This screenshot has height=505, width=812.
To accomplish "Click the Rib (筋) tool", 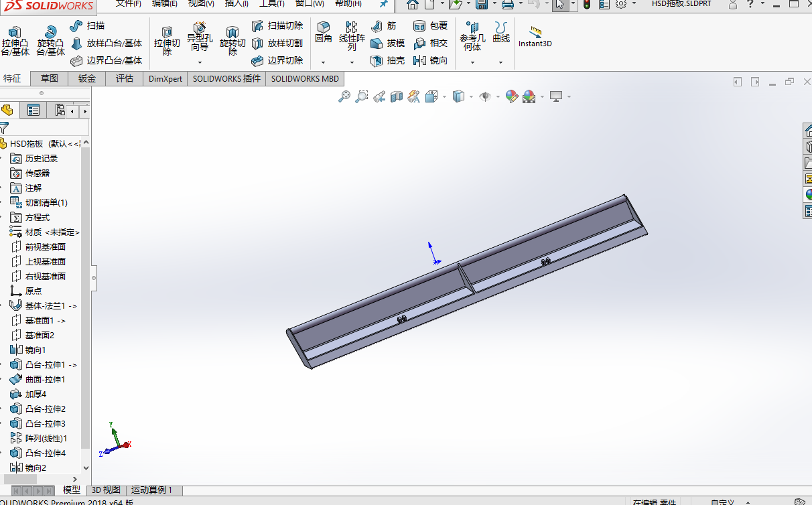I will click(x=383, y=25).
